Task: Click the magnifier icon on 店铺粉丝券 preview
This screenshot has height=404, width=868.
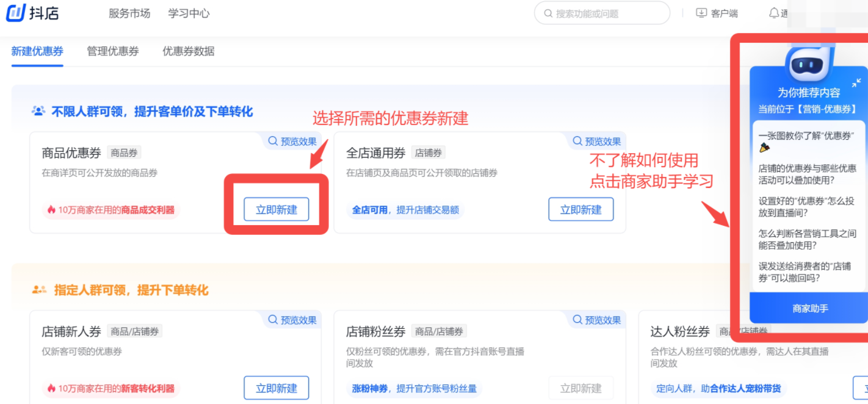Action: tap(577, 320)
